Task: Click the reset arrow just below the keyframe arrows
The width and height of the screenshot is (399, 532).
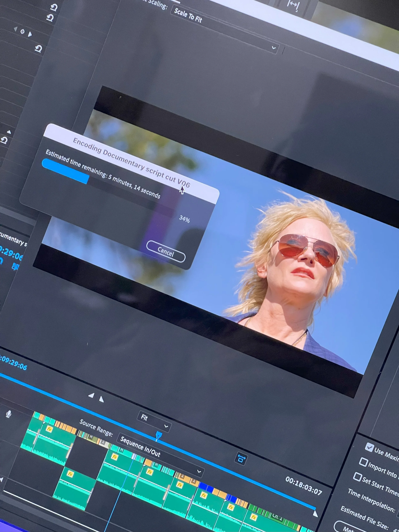Action: click(38, 49)
